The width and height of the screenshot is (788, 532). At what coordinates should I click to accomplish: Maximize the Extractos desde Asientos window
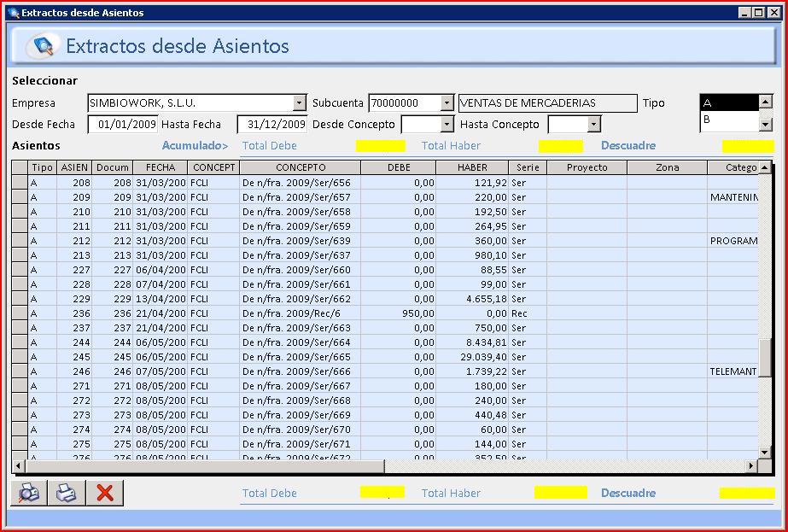click(759, 13)
